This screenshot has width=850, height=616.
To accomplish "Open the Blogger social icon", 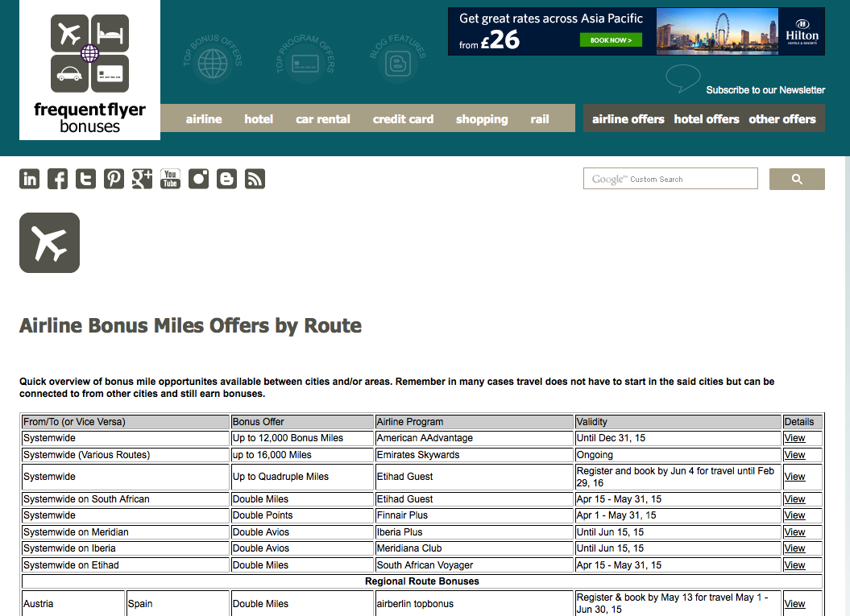I will tap(226, 179).
